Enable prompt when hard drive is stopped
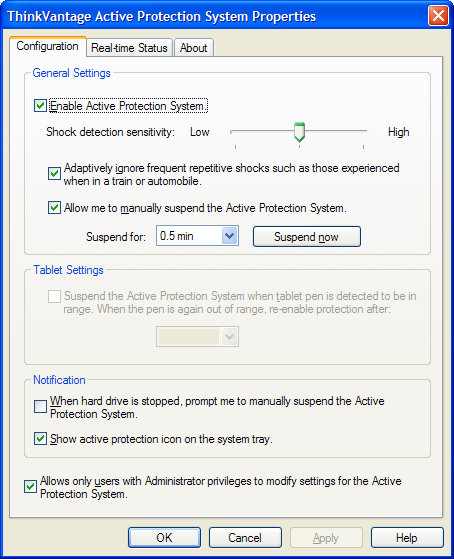454x559 pixels. tap(40, 406)
